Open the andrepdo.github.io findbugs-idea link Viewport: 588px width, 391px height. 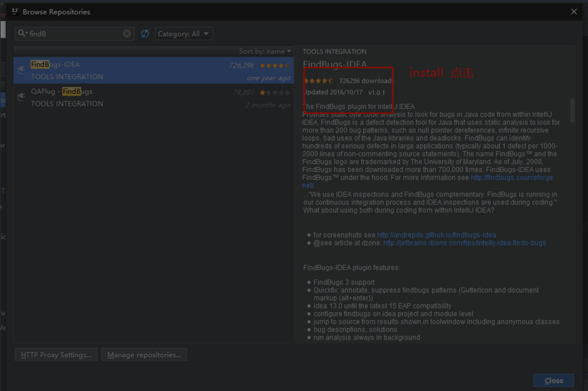pos(436,235)
